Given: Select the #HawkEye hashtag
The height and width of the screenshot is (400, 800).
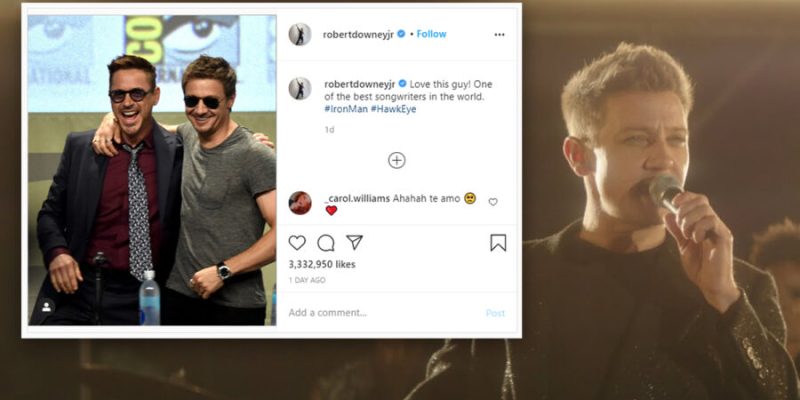Looking at the screenshot, I should (393, 109).
